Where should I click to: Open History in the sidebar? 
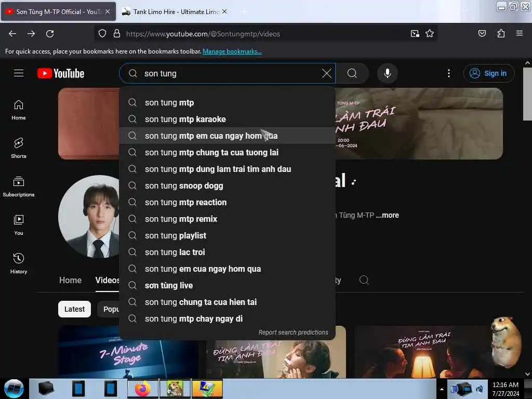[19, 263]
